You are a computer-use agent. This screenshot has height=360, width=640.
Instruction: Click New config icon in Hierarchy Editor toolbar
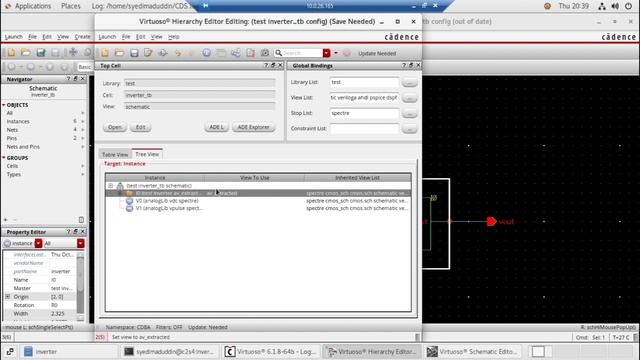[x=105, y=53]
